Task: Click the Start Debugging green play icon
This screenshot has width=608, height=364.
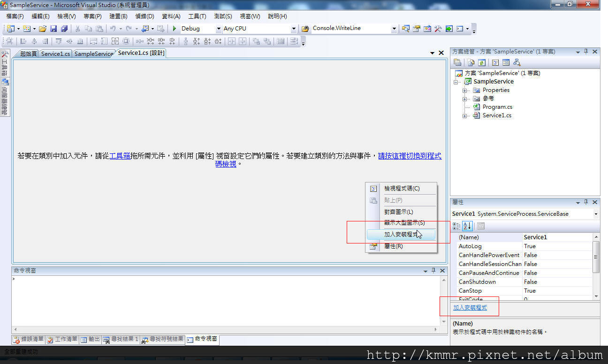Action: click(175, 29)
